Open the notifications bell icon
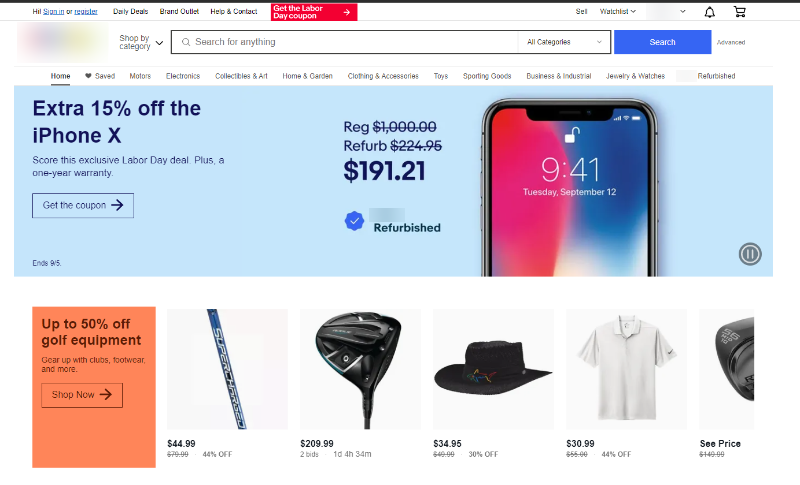 [709, 12]
